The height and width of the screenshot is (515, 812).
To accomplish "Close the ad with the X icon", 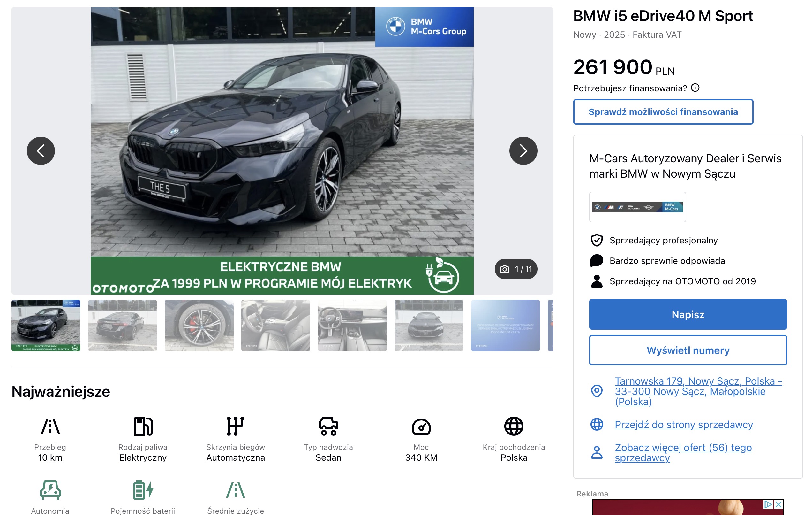I will (x=778, y=504).
